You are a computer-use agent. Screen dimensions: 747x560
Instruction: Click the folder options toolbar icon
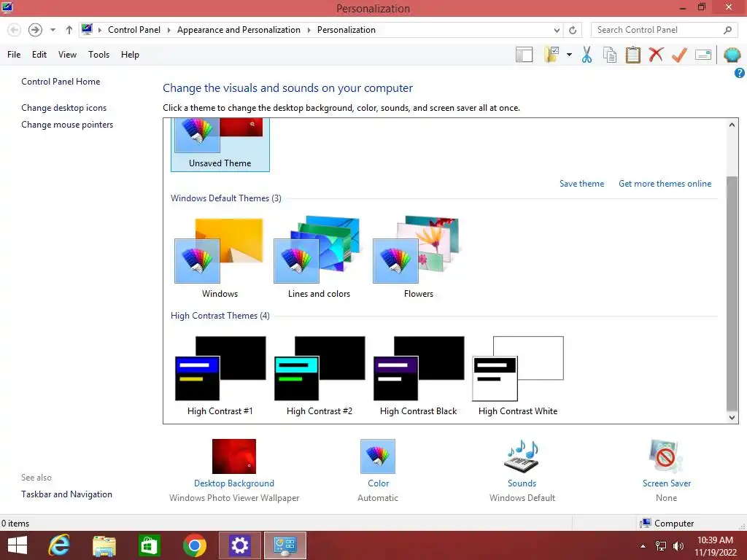pos(551,55)
